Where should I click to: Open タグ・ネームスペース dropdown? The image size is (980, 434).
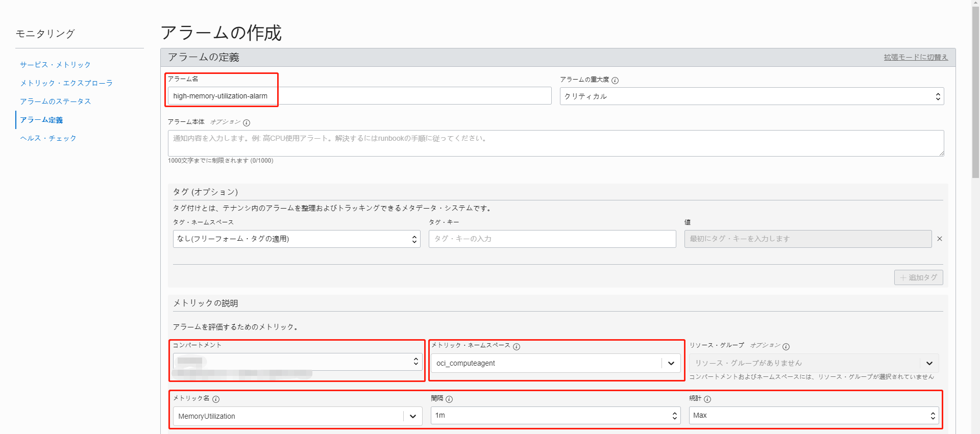point(296,239)
